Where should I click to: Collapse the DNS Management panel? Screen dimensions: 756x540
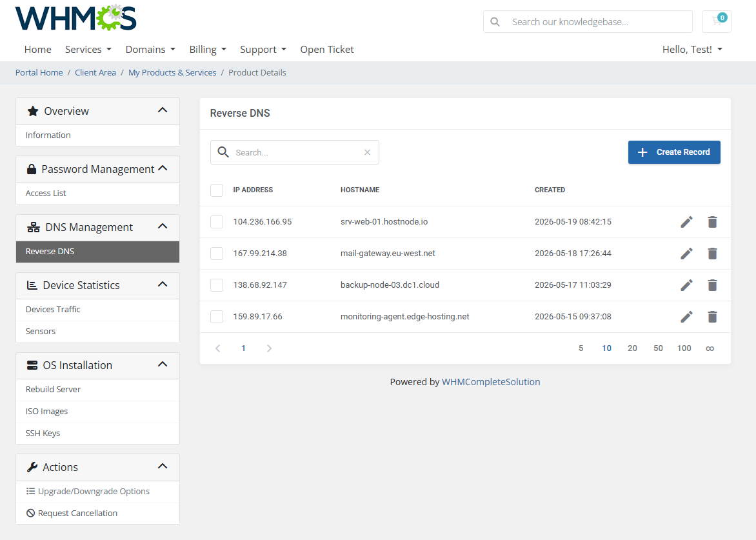click(x=163, y=226)
